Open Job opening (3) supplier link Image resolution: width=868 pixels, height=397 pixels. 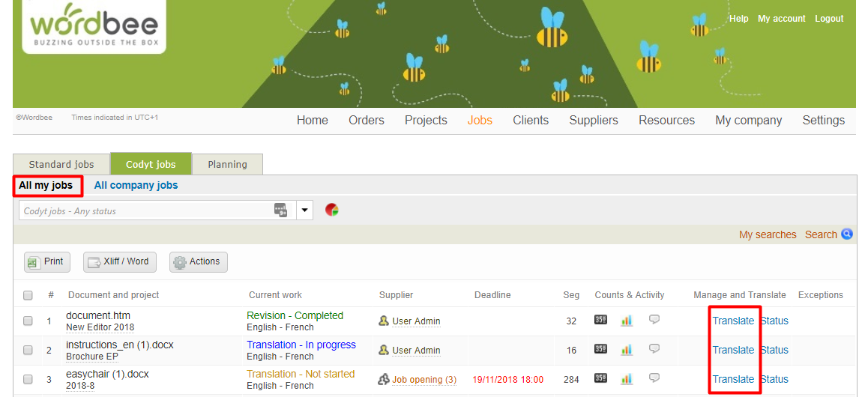click(x=424, y=380)
